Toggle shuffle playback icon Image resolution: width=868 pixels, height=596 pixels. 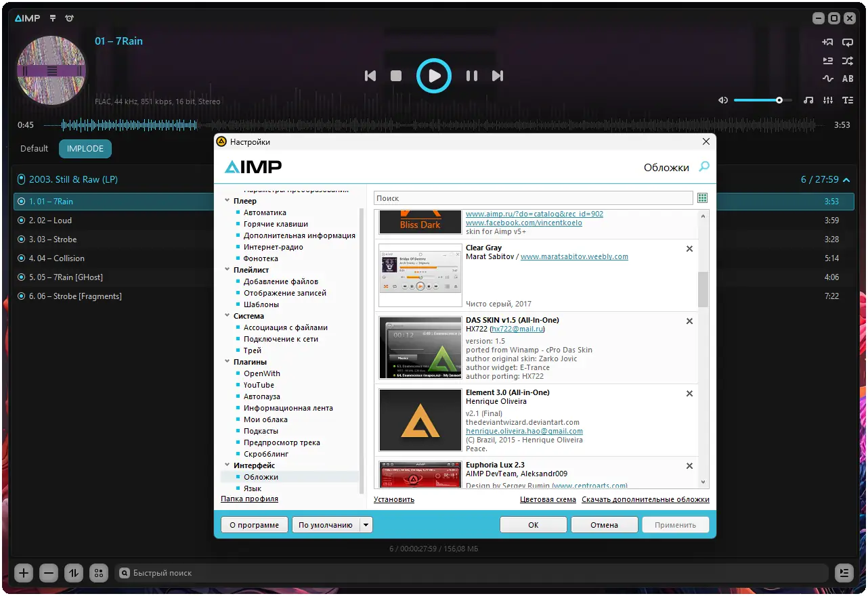point(848,61)
